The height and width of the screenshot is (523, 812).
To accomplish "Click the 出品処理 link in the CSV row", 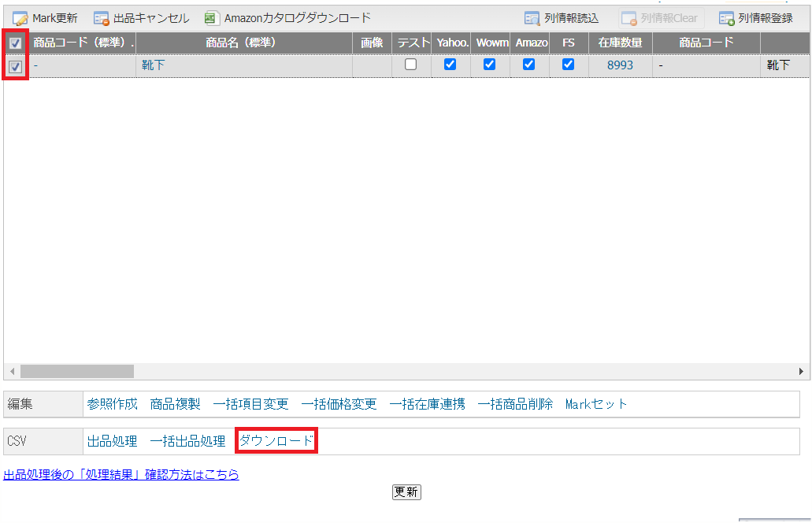I will click(113, 441).
